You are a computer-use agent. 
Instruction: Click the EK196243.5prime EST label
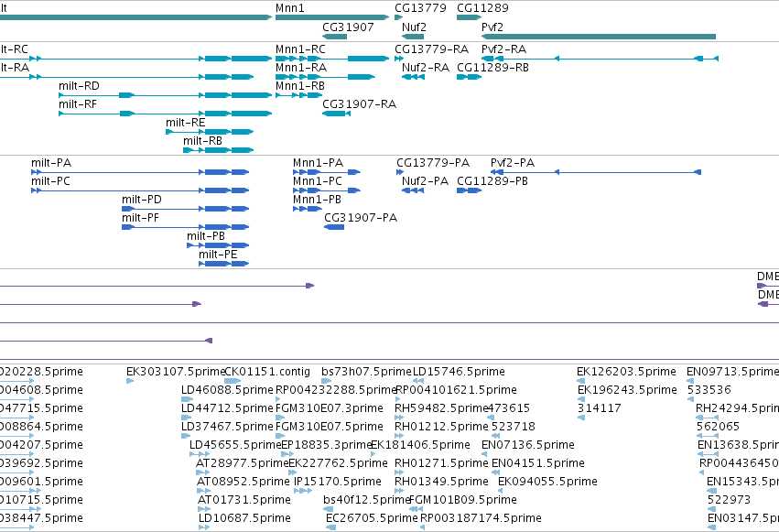pyautogui.click(x=627, y=390)
